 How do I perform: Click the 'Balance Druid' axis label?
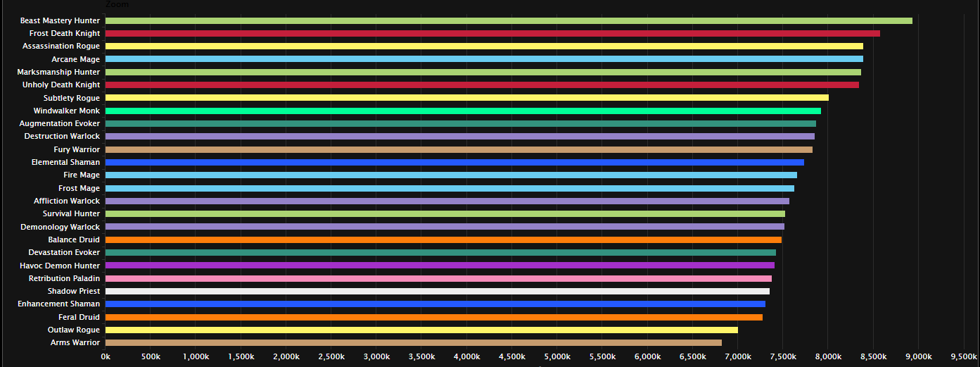click(x=74, y=240)
